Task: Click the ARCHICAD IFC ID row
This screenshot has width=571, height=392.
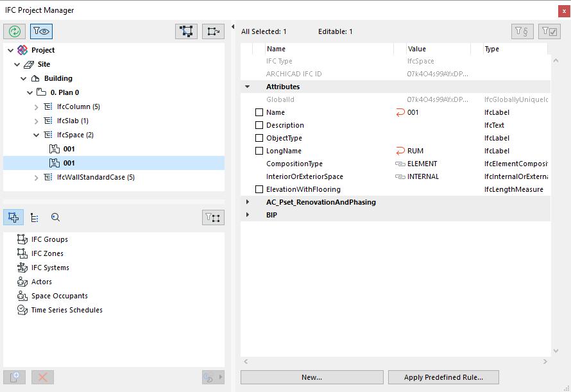Action: (395, 74)
